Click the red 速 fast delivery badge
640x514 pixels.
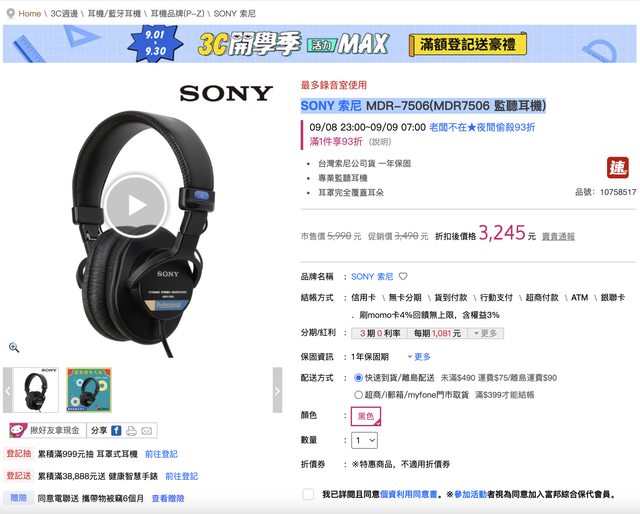click(618, 167)
